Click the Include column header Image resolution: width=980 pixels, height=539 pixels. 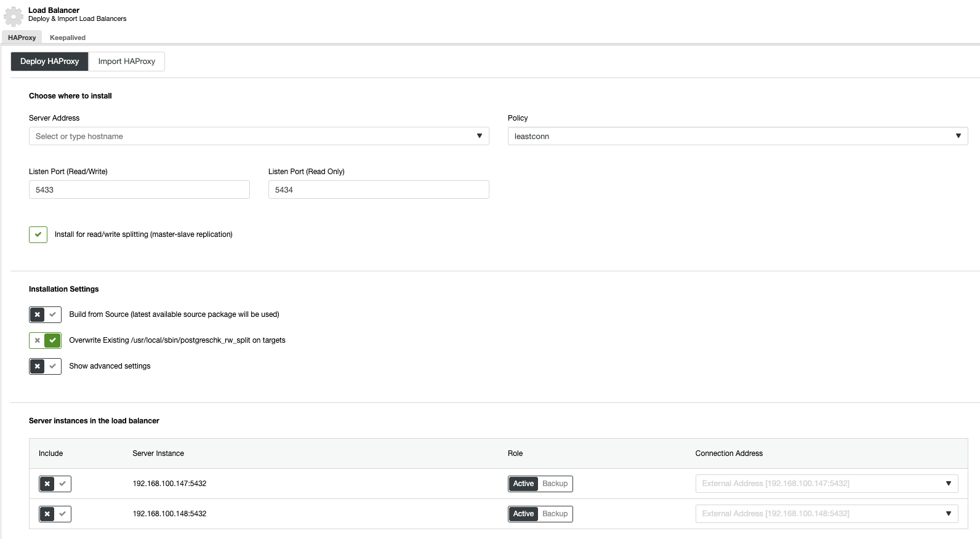coord(50,453)
